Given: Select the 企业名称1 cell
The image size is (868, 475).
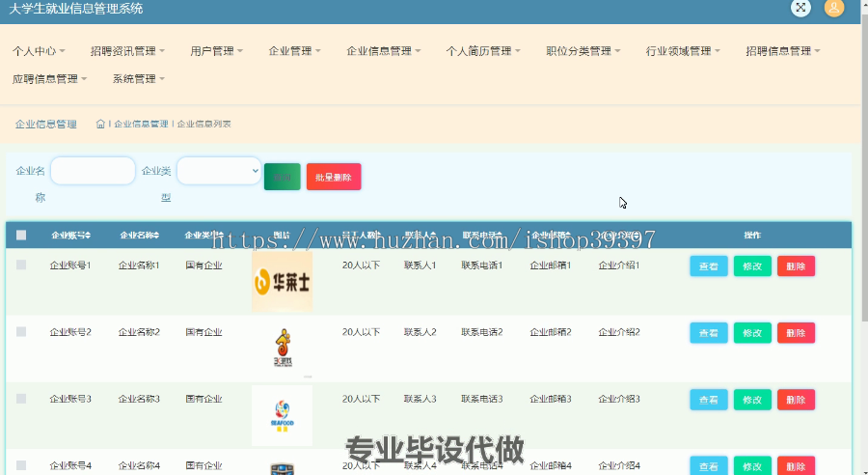Looking at the screenshot, I should pos(139,265).
